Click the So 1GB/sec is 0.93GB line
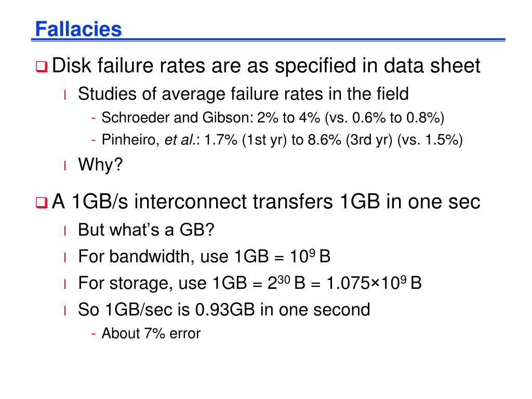The image size is (532, 399). (x=224, y=310)
